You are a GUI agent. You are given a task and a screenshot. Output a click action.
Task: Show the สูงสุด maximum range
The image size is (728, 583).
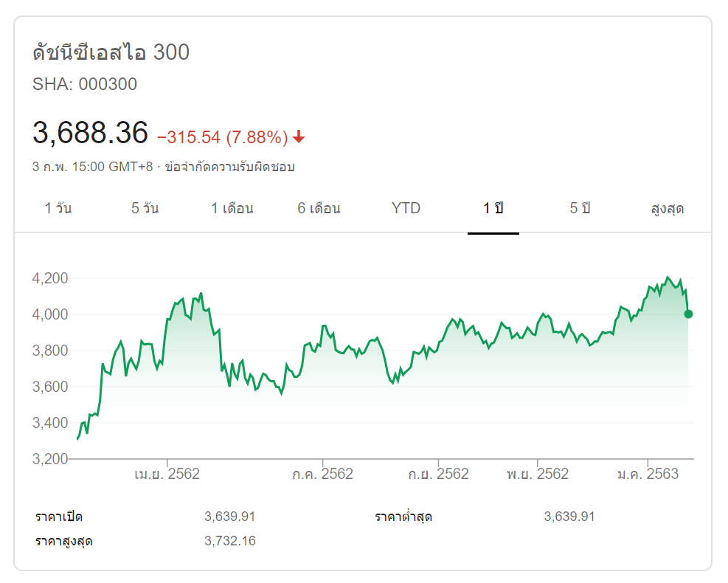(x=667, y=208)
